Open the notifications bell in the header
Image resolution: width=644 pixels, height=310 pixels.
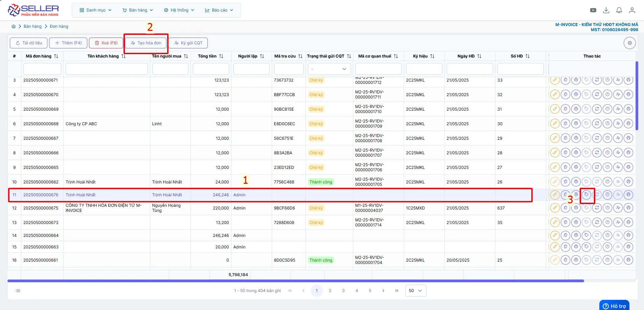619,10
